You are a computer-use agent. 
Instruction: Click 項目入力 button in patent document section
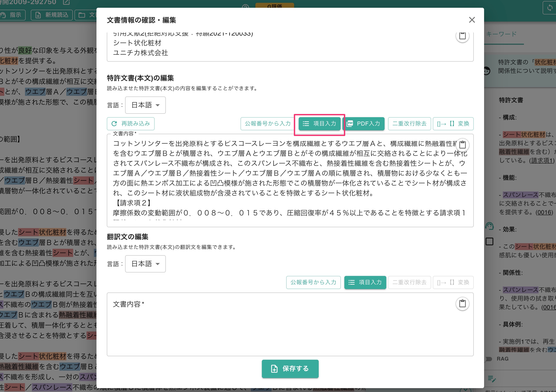pos(319,124)
